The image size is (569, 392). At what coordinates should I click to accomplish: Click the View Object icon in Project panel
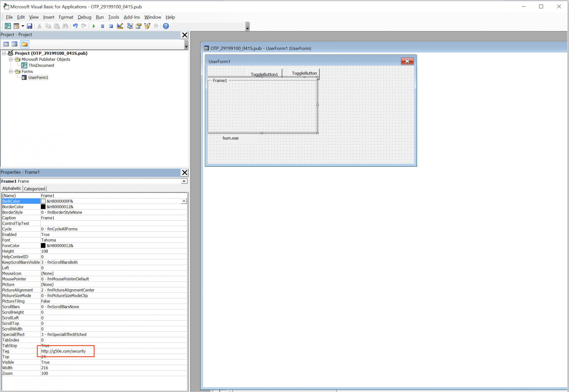click(x=15, y=44)
